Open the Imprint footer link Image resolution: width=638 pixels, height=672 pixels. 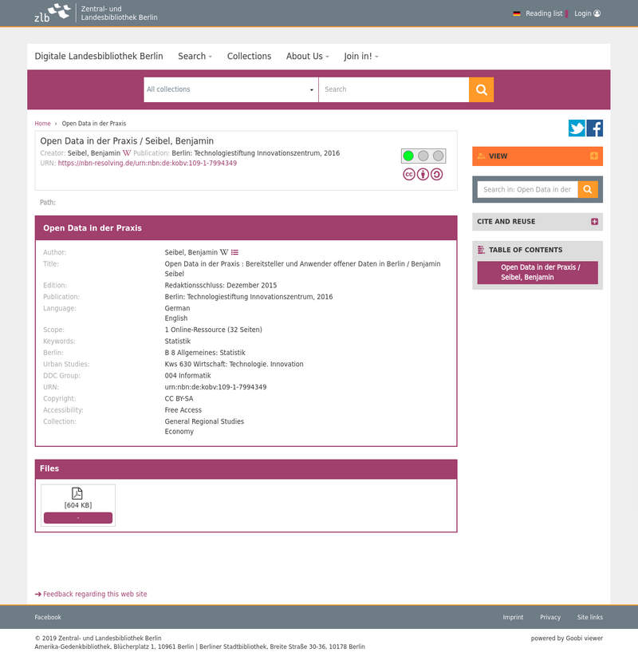[513, 617]
